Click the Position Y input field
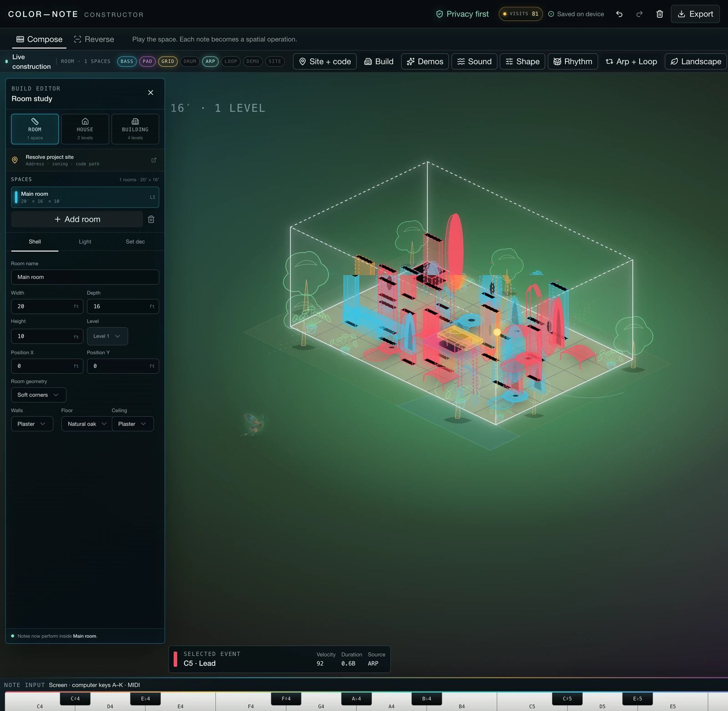Screen dimensions: 728x711 (123, 366)
